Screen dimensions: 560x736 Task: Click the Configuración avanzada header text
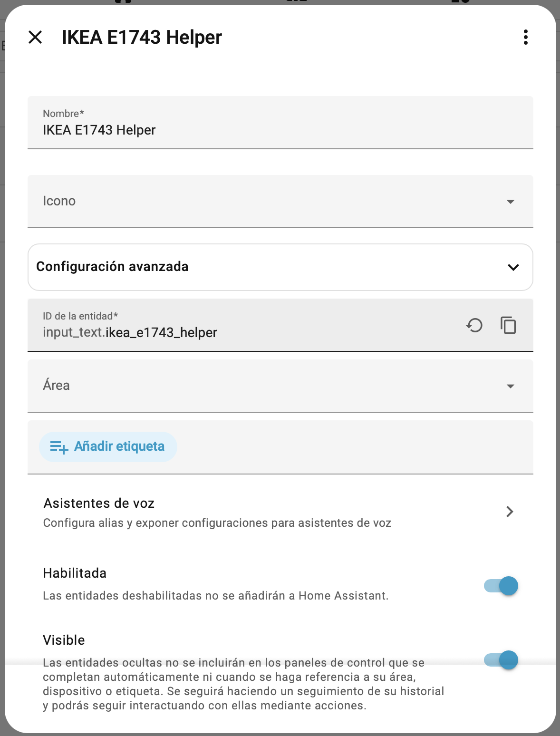[x=112, y=267]
